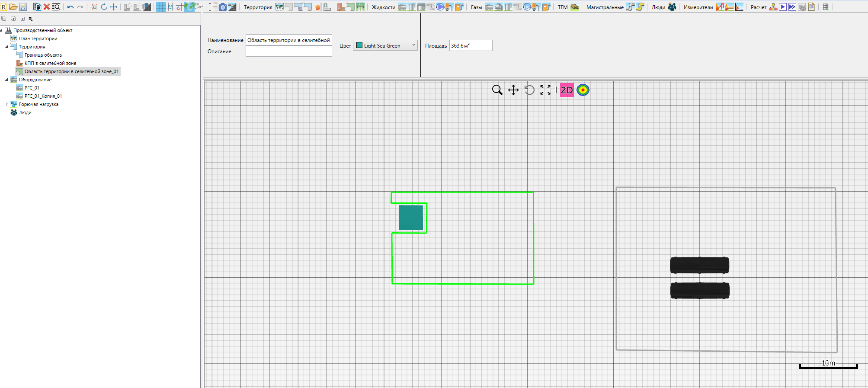Click the undo arrow icon
868x388 pixels.
(70, 7)
